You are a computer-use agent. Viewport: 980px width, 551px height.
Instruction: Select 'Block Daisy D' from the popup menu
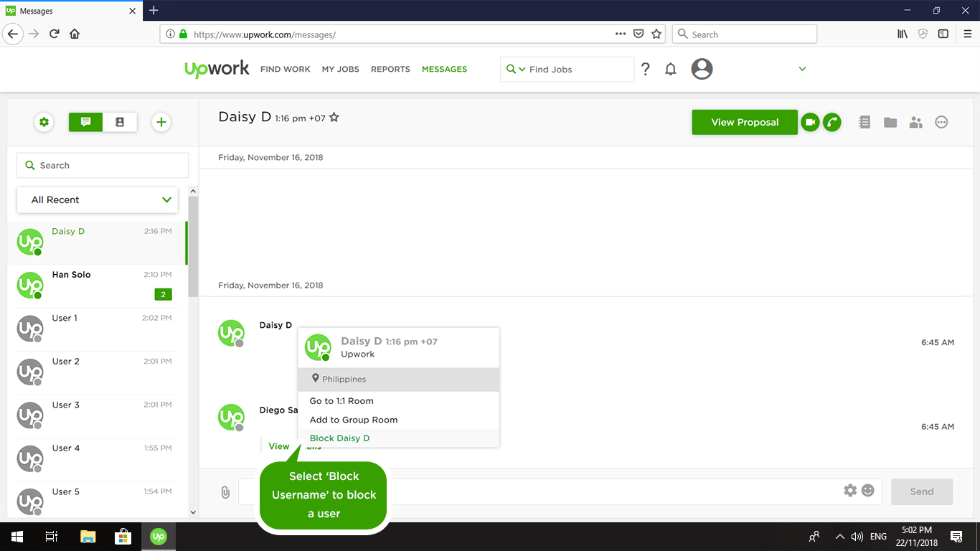339,438
